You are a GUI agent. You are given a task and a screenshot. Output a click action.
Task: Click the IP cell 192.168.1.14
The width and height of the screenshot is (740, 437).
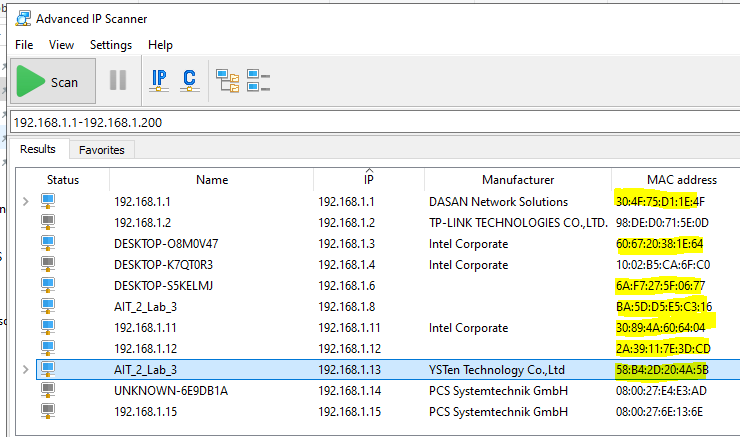point(349,391)
